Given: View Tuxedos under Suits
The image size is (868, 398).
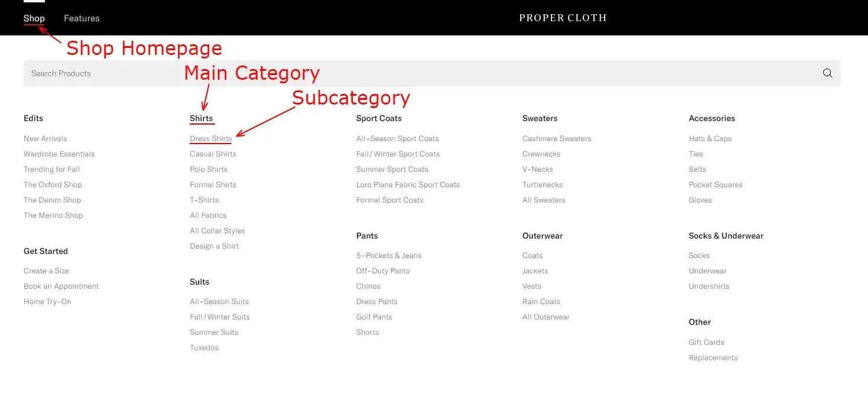Looking at the screenshot, I should tap(204, 347).
